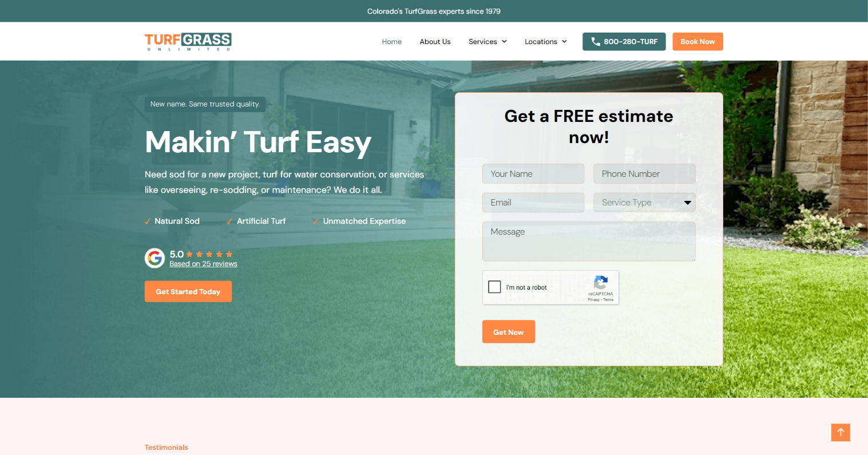This screenshot has width=868, height=455.
Task: Click the fifth orange rating star
Action: coord(229,254)
